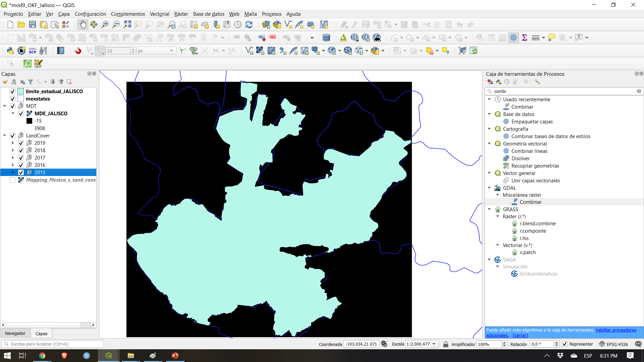Open project folder icon

coord(21,24)
